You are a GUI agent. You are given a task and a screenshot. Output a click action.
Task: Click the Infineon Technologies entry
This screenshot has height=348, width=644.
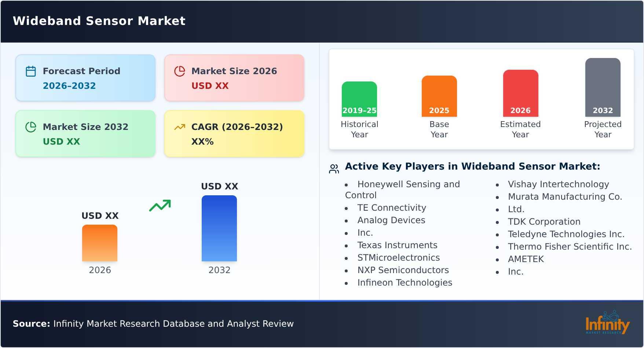pos(405,283)
